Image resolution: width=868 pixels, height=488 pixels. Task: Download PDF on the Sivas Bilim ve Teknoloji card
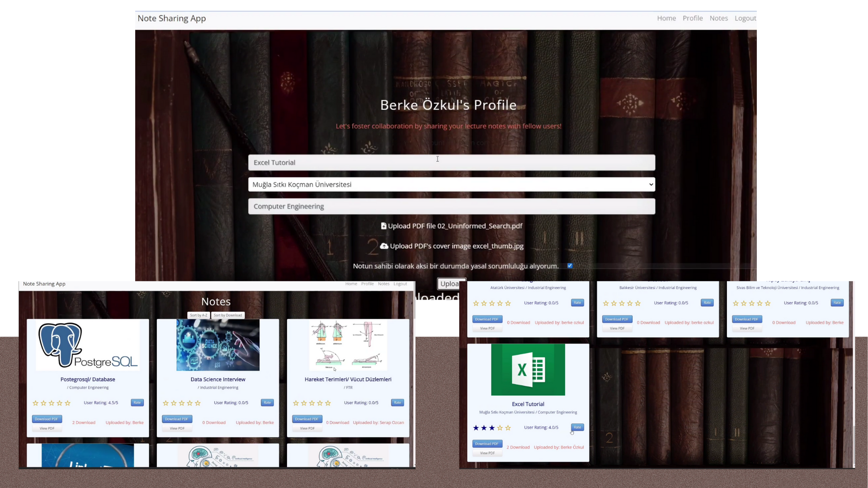pyautogui.click(x=747, y=319)
